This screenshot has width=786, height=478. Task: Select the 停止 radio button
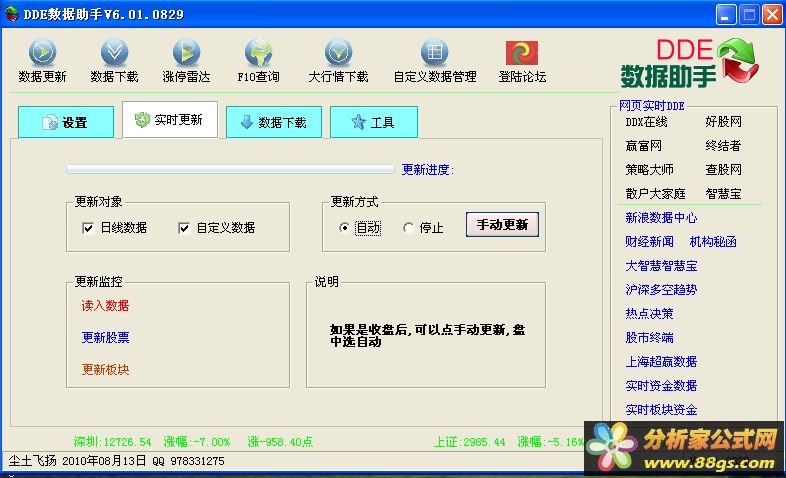[x=409, y=228]
